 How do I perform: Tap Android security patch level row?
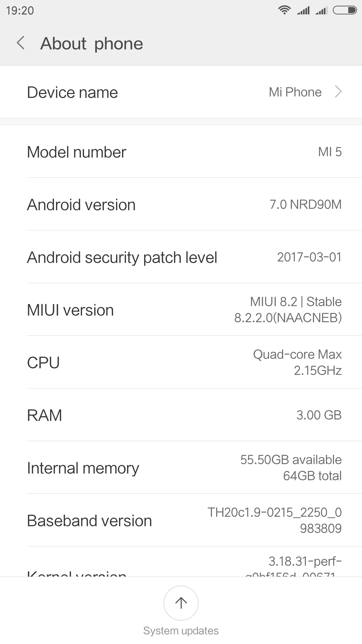[x=181, y=257]
